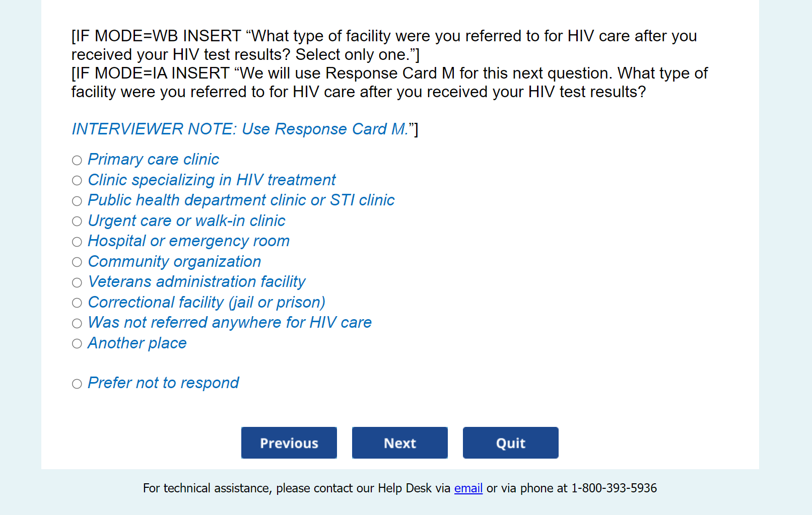
Task: Select Veterans administration facility option
Action: [x=77, y=283]
